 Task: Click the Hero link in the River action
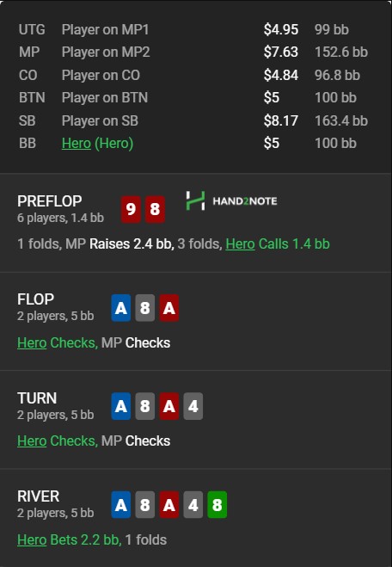32,539
